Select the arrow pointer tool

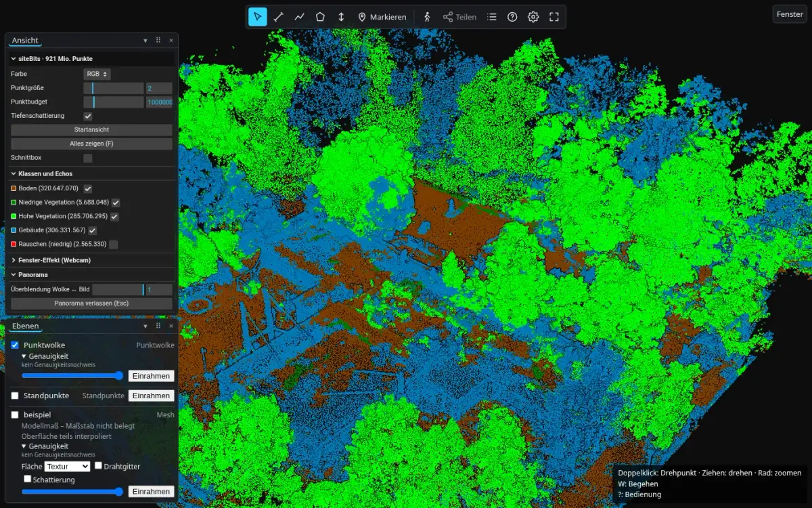pyautogui.click(x=258, y=17)
